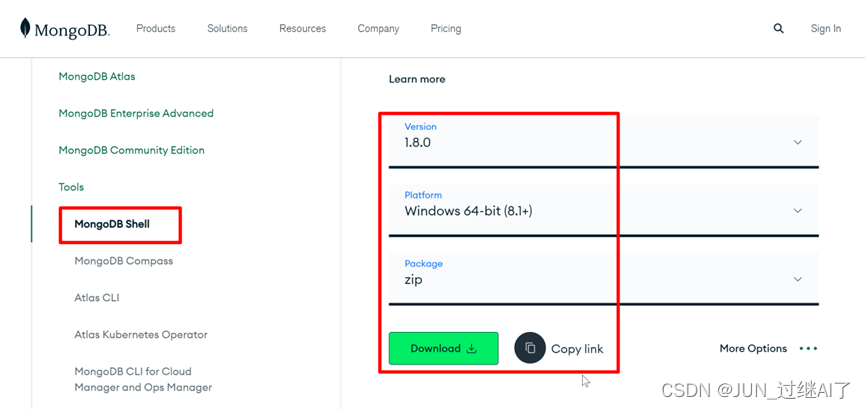The image size is (865, 409).
Task: Open the Products menu
Action: pos(156,28)
